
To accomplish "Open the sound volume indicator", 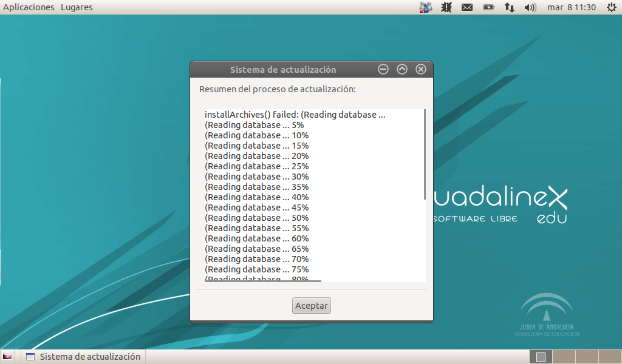I will [530, 7].
